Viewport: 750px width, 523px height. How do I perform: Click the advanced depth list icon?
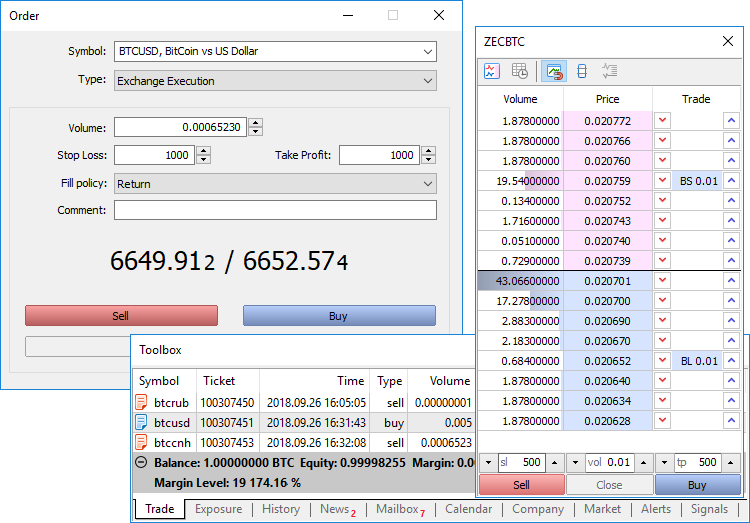click(609, 71)
